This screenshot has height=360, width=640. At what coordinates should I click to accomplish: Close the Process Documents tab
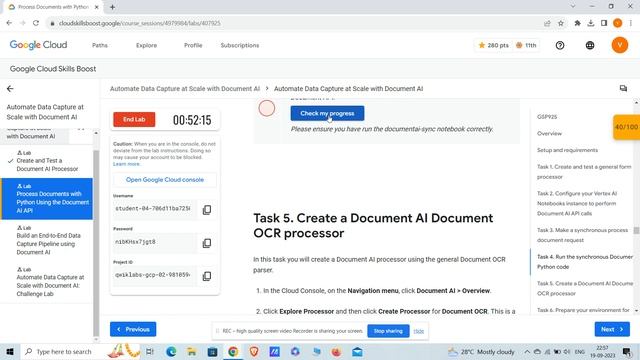point(97,7)
